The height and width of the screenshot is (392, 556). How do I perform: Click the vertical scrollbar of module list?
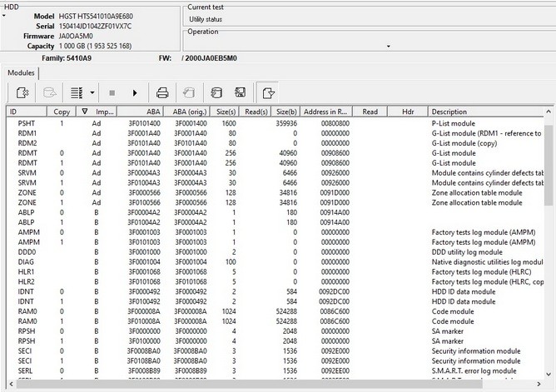(549, 250)
